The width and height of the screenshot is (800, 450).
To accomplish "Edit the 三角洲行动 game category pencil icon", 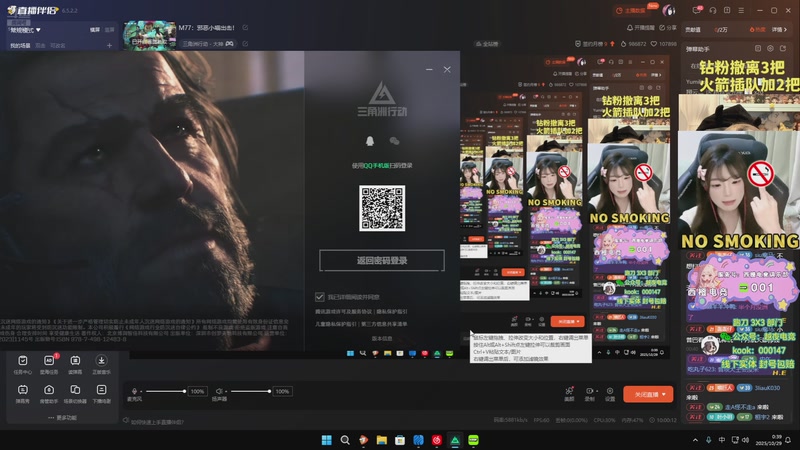I will click(x=245, y=44).
